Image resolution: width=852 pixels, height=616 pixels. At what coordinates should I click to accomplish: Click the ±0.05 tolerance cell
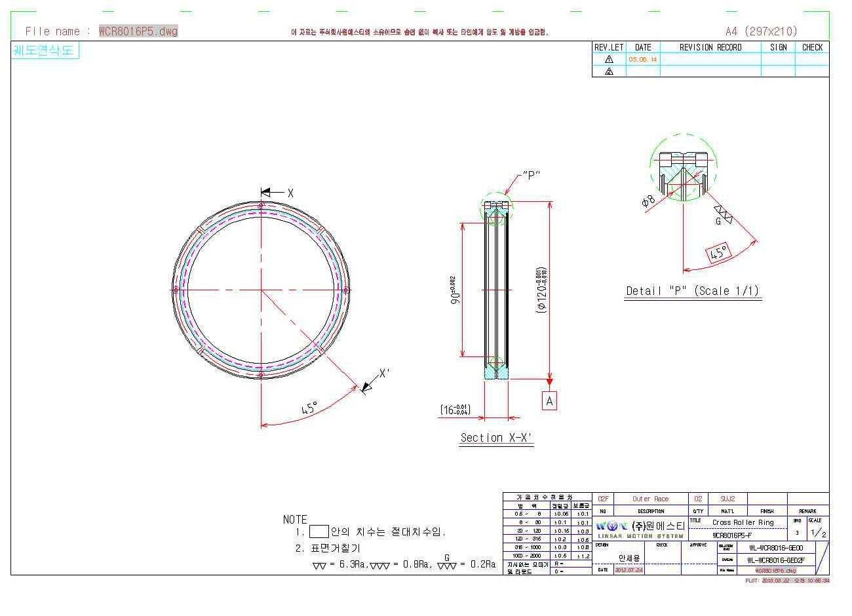pyautogui.click(x=560, y=514)
